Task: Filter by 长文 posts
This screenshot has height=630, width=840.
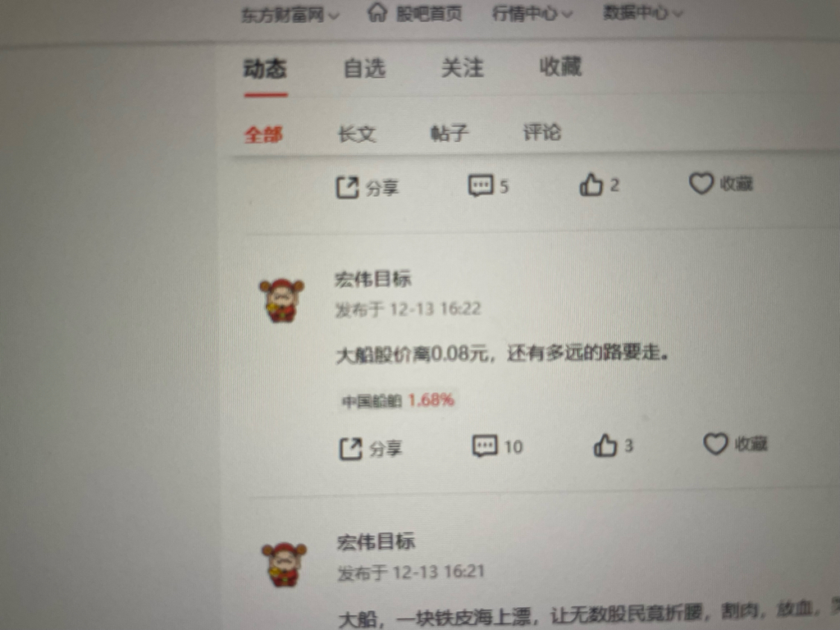Action: click(357, 134)
